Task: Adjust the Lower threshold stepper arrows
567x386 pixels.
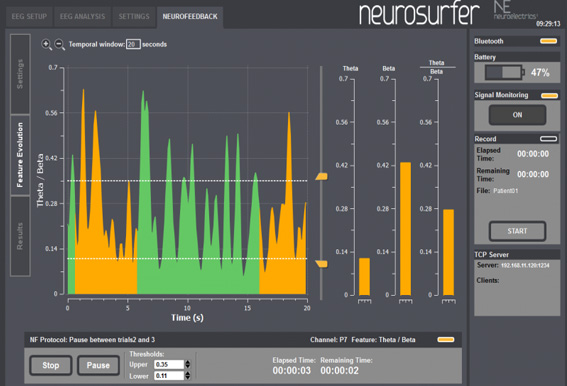Action: point(188,376)
